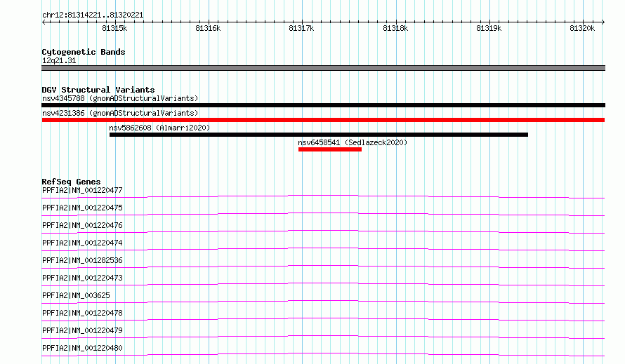The height and width of the screenshot is (364, 625).
Task: Open PPFIA2|NM_001220477 transcript label
Action: (x=82, y=190)
